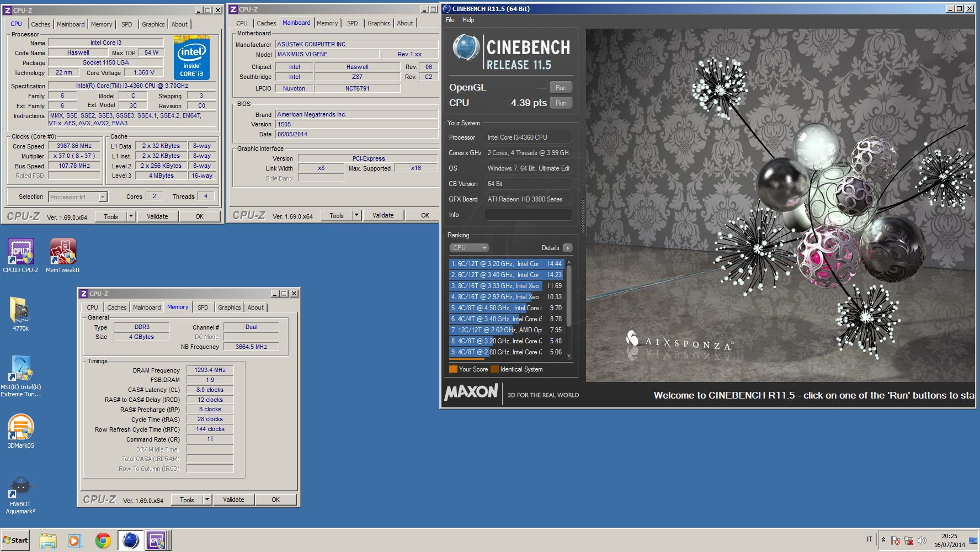Expand Tools dropdown arrow in Memory CPU-Z window
This screenshot has height=552, width=980.
point(207,500)
